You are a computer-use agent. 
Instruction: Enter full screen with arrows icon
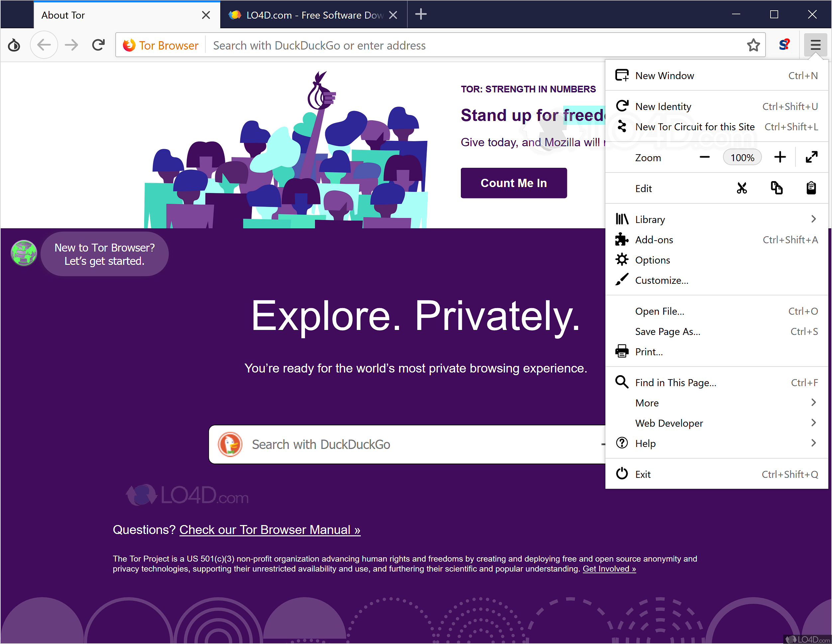pos(812,157)
